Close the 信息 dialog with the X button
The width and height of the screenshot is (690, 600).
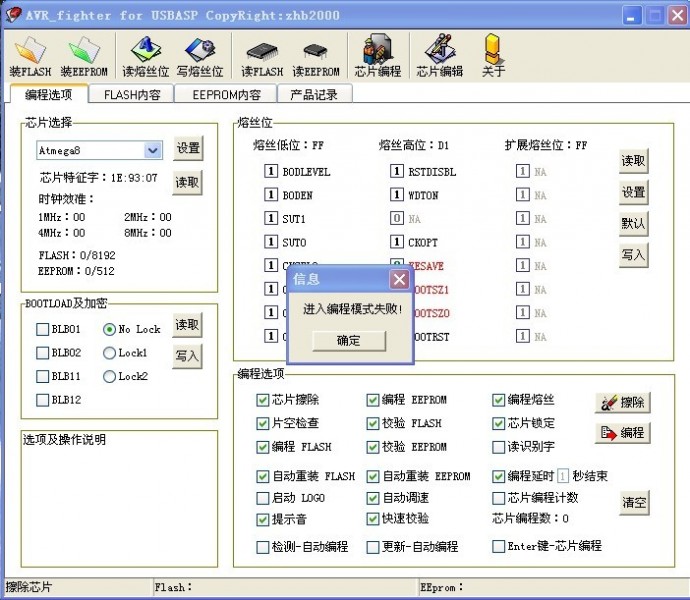399,279
